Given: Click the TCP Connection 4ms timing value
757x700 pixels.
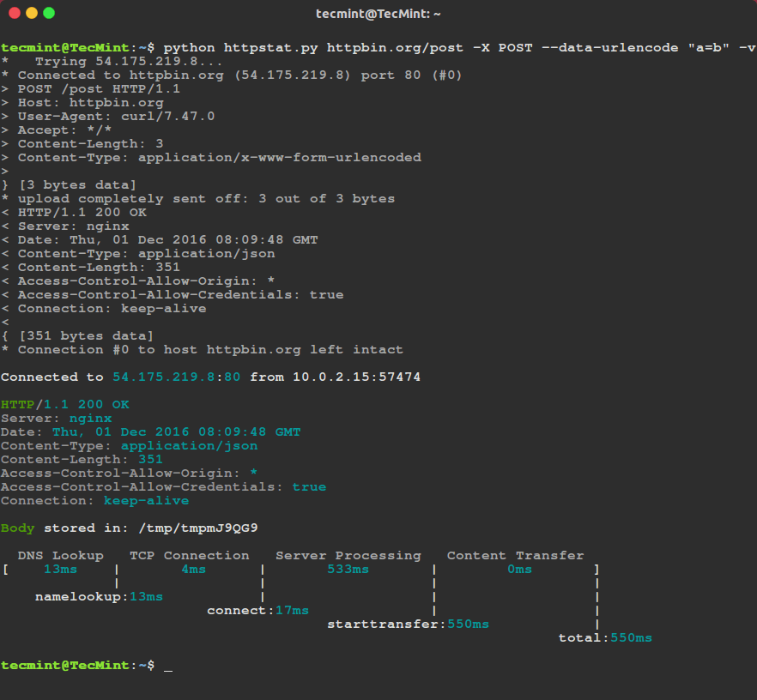Looking at the screenshot, I should (x=193, y=569).
